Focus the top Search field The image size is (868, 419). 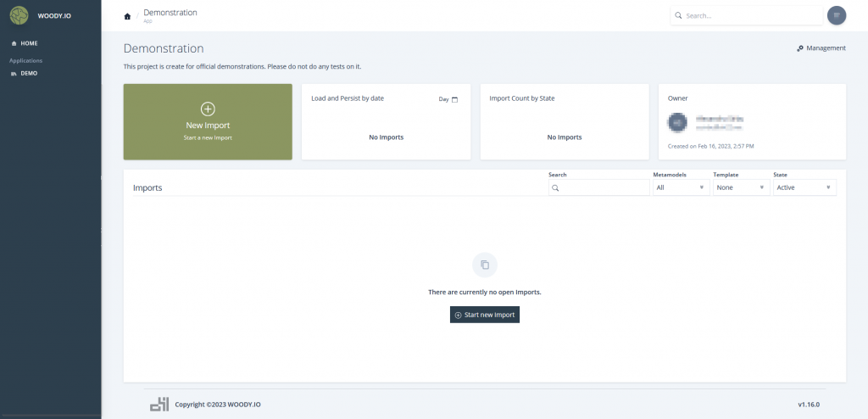point(750,15)
